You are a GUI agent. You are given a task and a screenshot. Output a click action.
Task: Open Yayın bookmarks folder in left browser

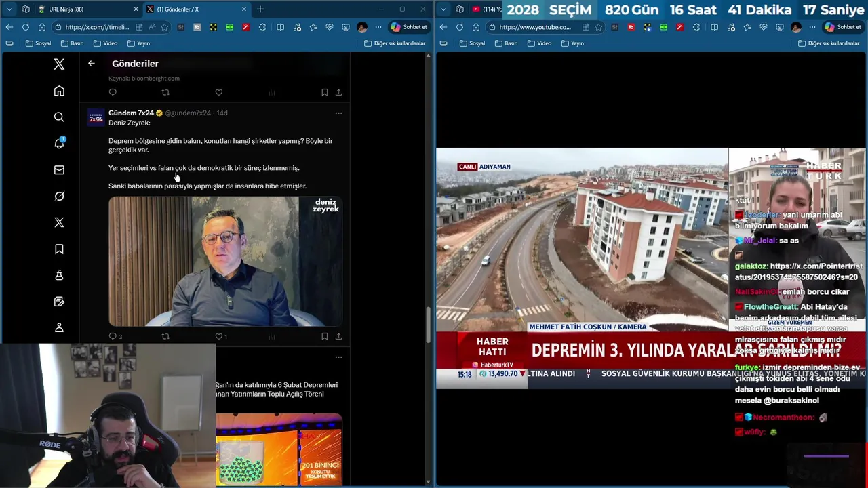click(138, 43)
